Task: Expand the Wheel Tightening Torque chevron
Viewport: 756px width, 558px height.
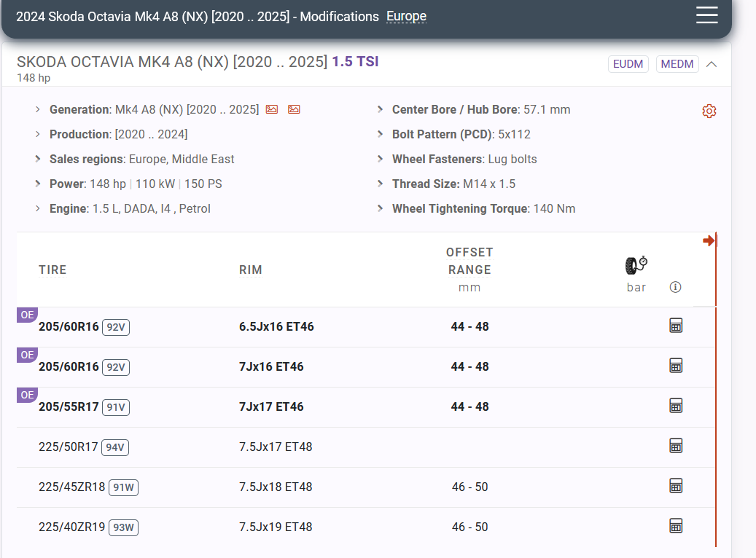Action: 380,208
